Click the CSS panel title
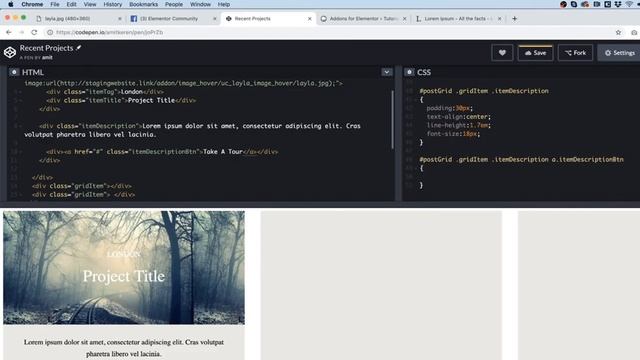640x360 pixels. coord(424,72)
